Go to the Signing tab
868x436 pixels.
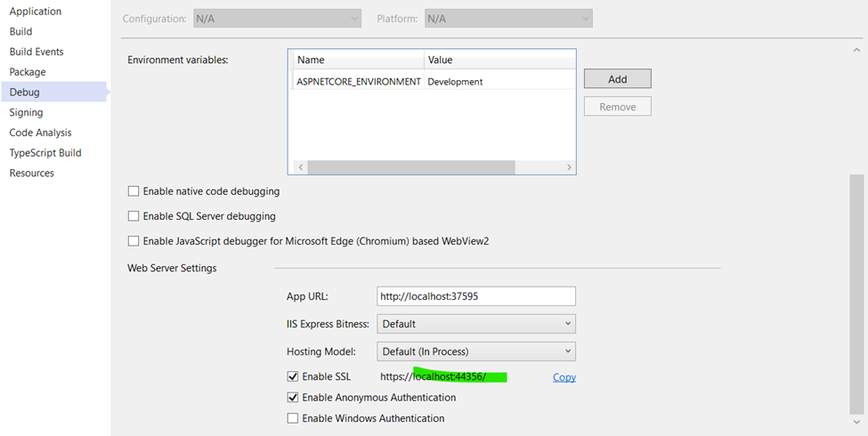[26, 113]
